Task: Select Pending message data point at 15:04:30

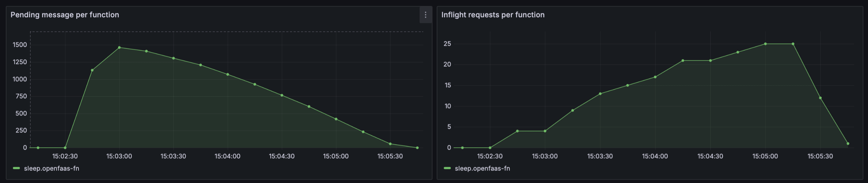Action: pos(282,95)
